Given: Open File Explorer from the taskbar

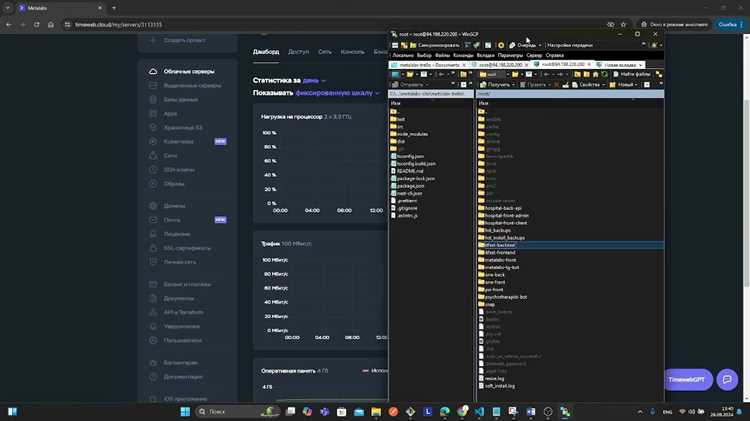Looking at the screenshot, I should click(376, 411).
